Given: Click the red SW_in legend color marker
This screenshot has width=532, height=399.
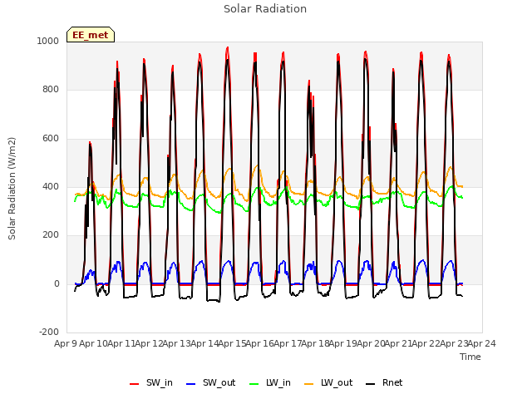Looking at the screenshot, I should pyautogui.click(x=135, y=384).
